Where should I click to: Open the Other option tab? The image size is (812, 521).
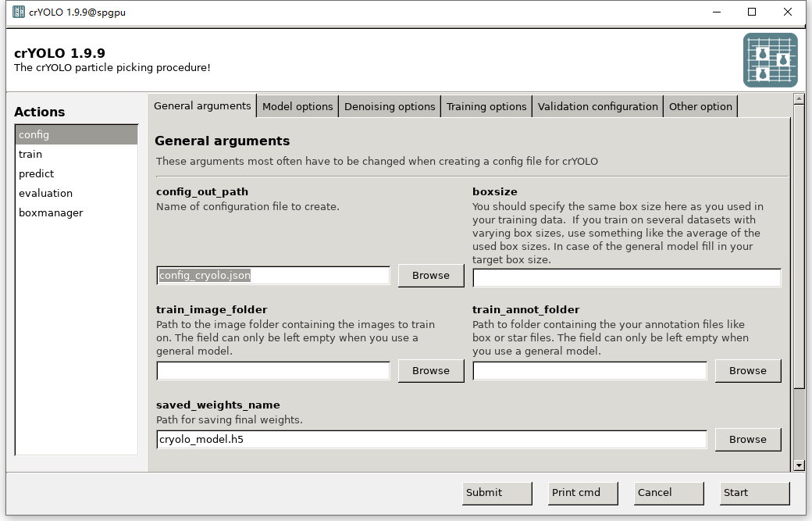pyautogui.click(x=700, y=107)
